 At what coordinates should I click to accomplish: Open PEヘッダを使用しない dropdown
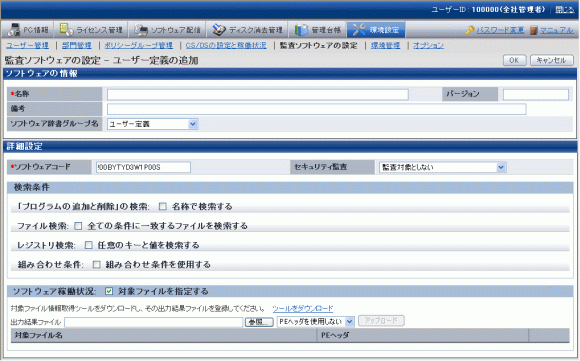click(x=316, y=321)
